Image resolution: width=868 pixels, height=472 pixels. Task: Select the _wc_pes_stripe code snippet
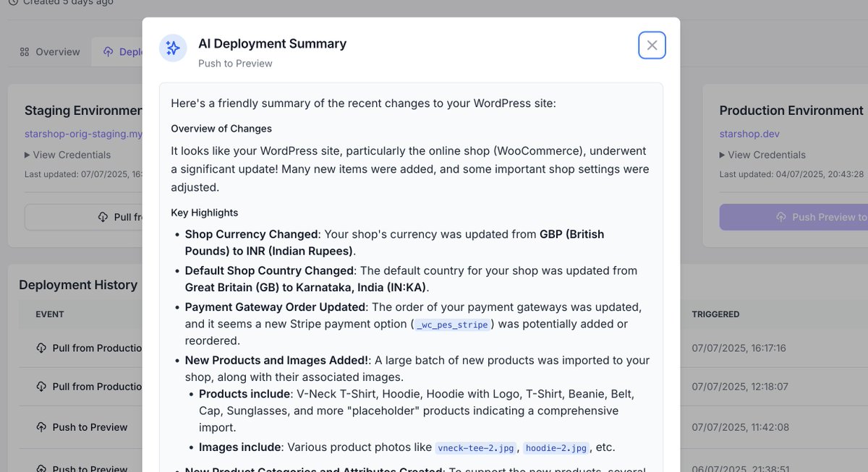pos(452,325)
